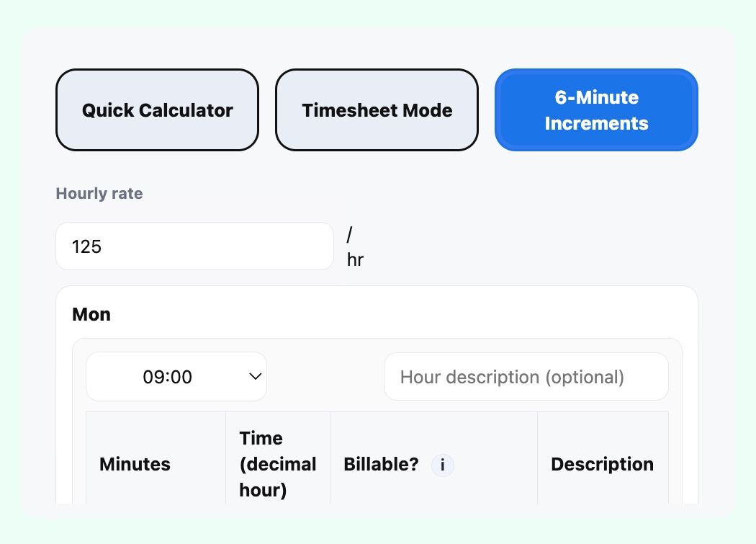Click inside the hourly rate field

(x=194, y=246)
